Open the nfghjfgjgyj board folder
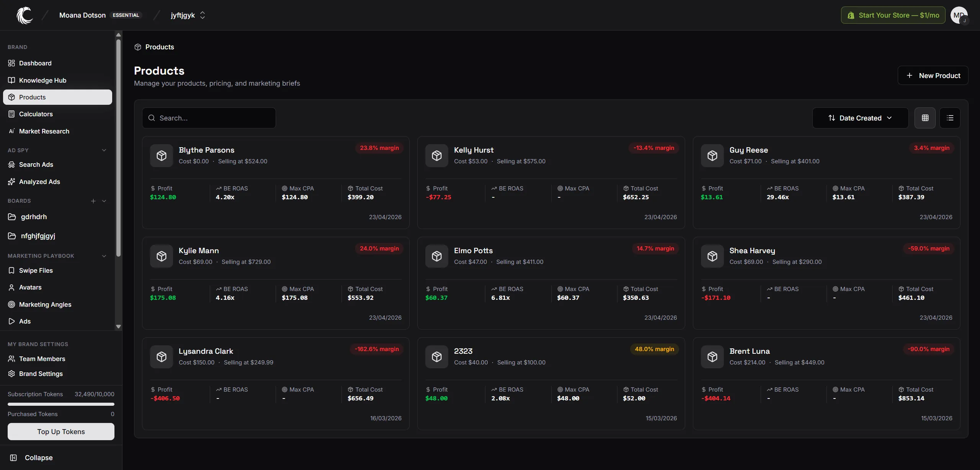Viewport: 980px width, 470px height. (x=57, y=236)
